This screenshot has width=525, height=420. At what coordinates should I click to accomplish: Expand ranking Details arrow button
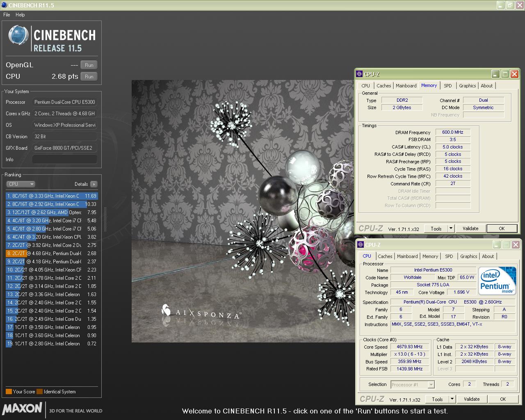click(x=94, y=184)
